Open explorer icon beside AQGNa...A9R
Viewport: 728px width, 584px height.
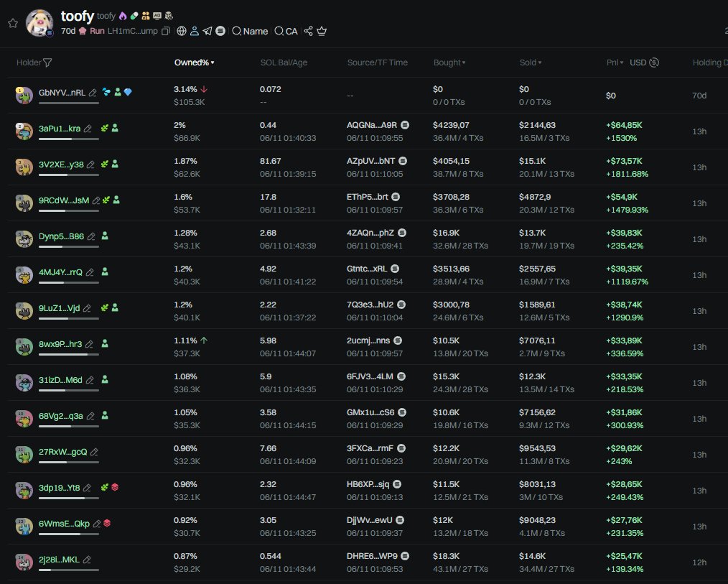point(405,125)
